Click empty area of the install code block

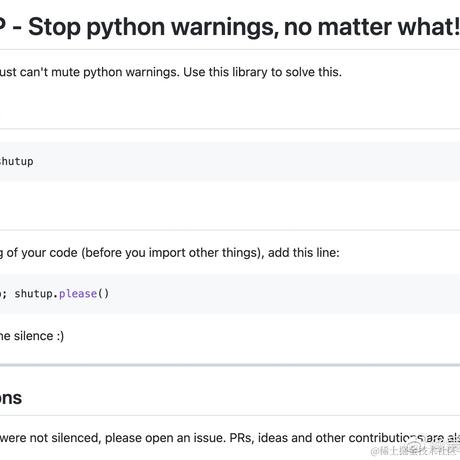coord(247,162)
